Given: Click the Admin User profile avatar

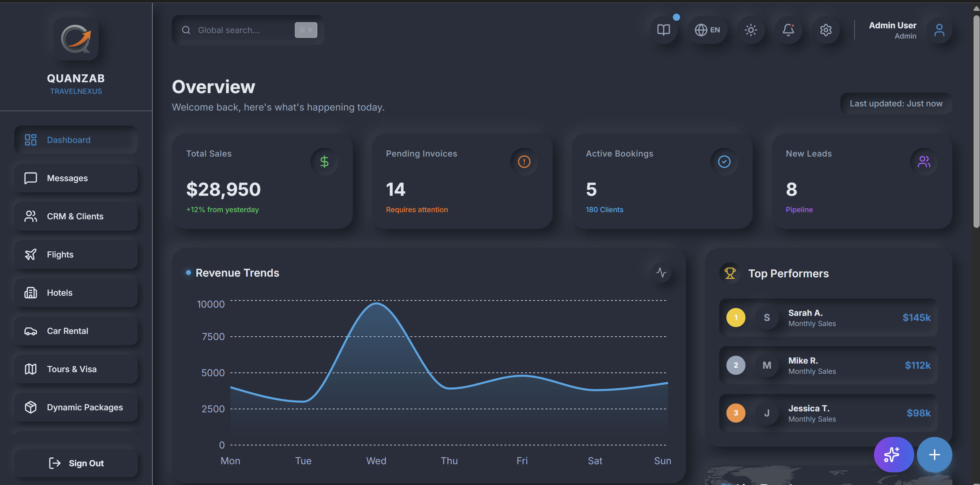Looking at the screenshot, I should (x=939, y=30).
